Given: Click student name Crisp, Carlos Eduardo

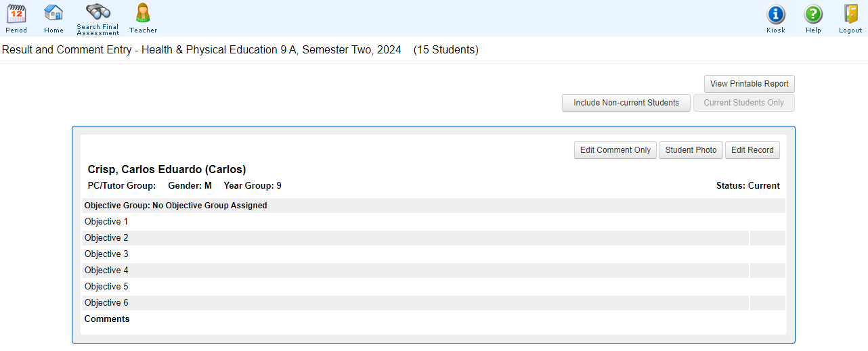Looking at the screenshot, I should pos(167,170).
